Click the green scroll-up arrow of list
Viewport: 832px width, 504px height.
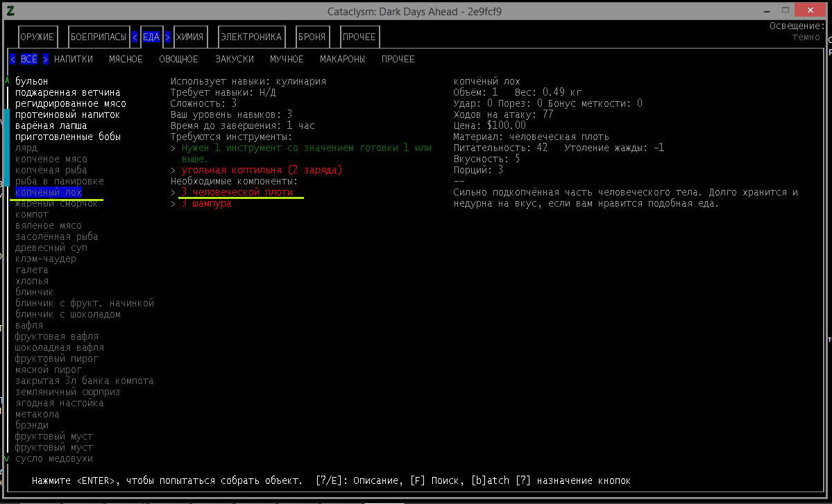(7, 80)
